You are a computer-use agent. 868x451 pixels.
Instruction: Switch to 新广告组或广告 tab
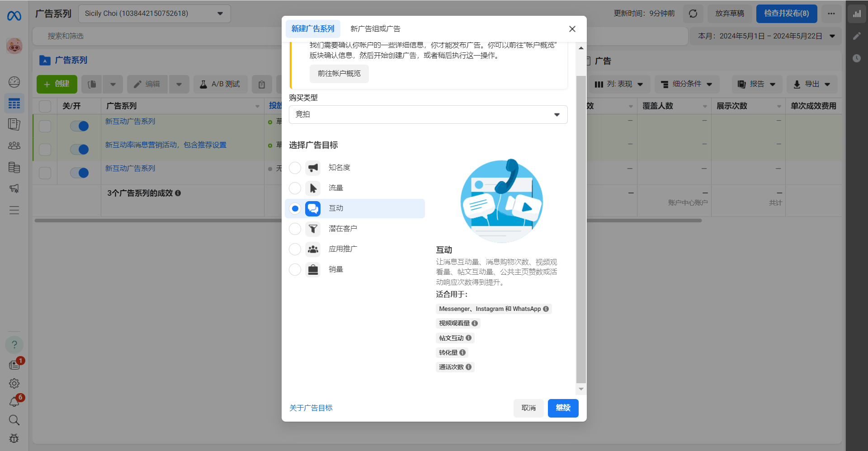(375, 29)
